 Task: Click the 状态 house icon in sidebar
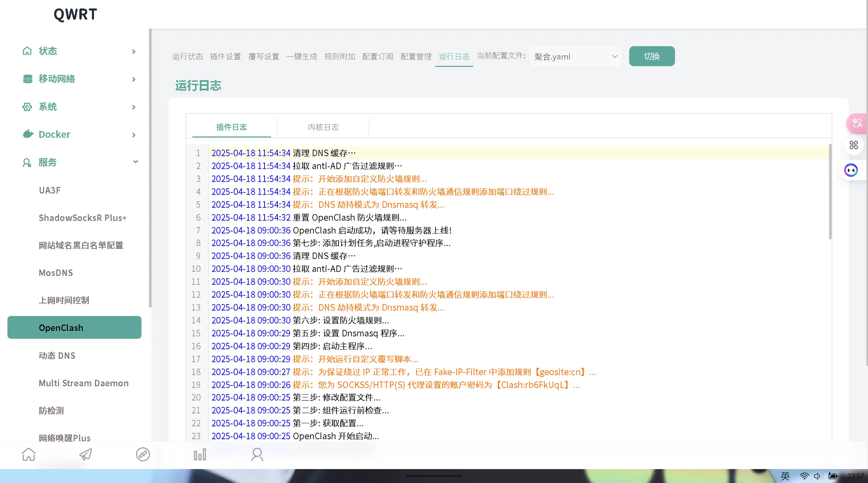pos(27,51)
